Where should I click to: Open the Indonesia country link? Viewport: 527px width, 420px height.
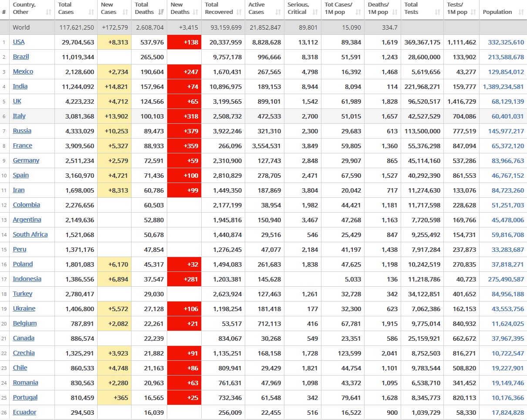27,279
